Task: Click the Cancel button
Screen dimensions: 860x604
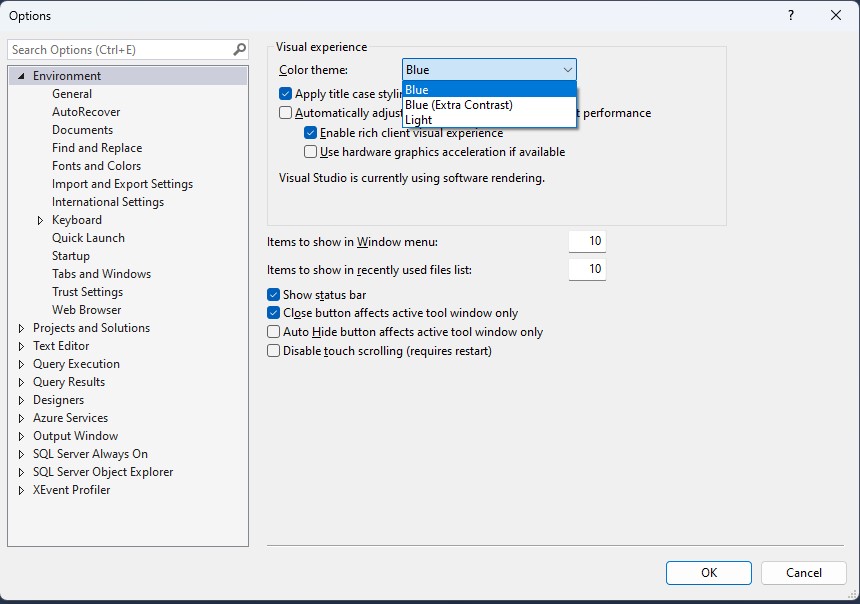Action: pyautogui.click(x=803, y=573)
